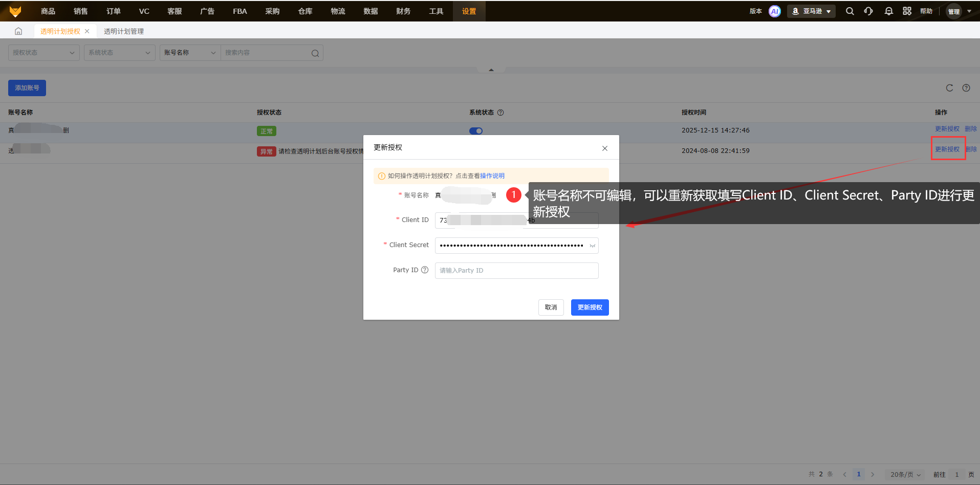Confirm with the blue 更新授权 button
The image size is (980, 485).
590,307
